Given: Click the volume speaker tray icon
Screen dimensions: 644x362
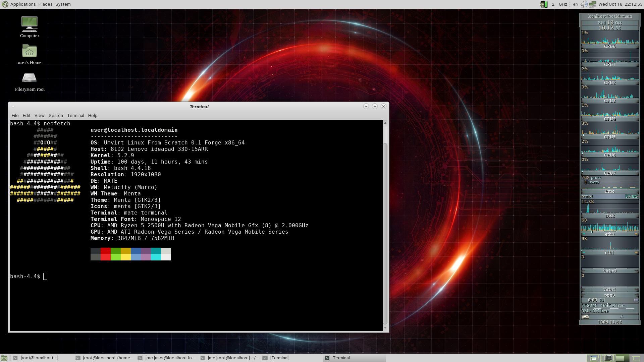Looking at the screenshot, I should pos(584,4).
